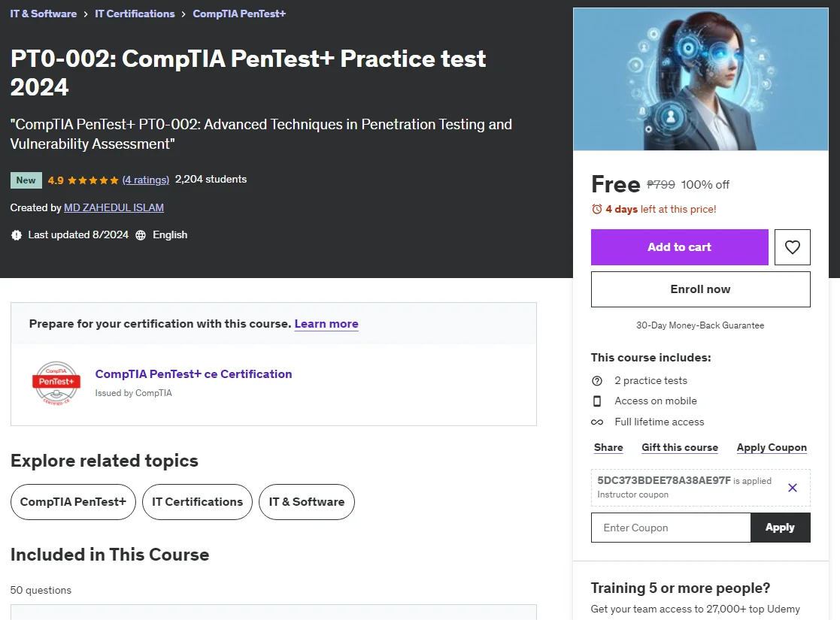Screen dimensions: 840x620
Task: Click the question mark practice tests icon
Action: tap(597, 381)
